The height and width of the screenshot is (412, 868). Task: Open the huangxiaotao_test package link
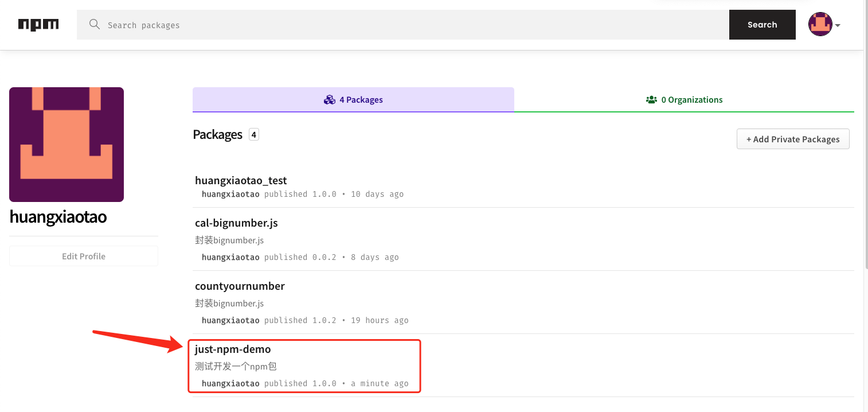[x=241, y=180]
